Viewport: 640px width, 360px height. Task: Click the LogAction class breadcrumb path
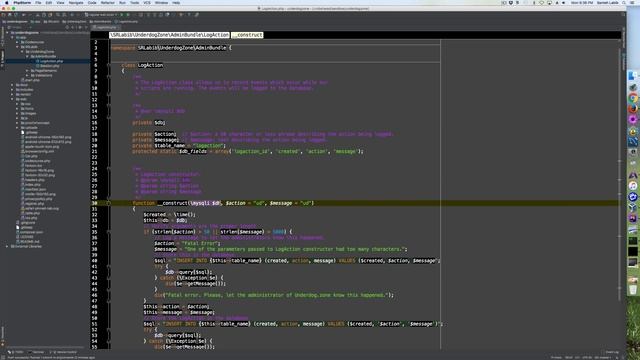pyautogui.click(x=169, y=35)
